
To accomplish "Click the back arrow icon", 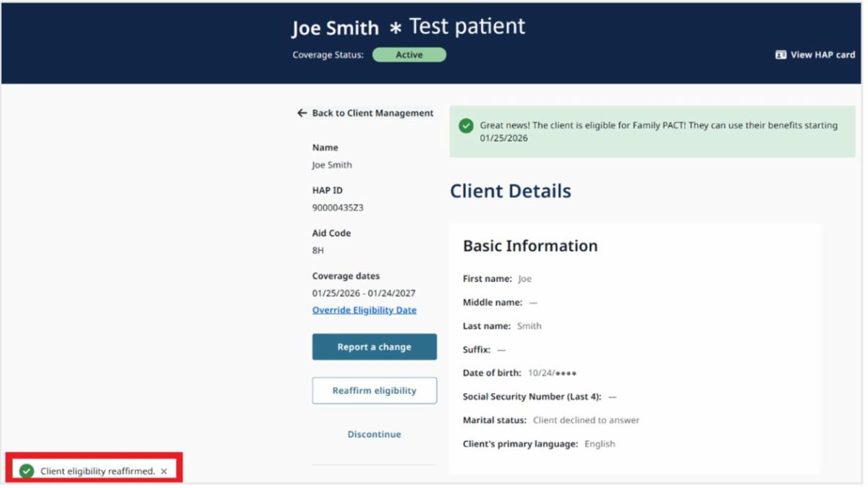I will pyautogui.click(x=302, y=114).
